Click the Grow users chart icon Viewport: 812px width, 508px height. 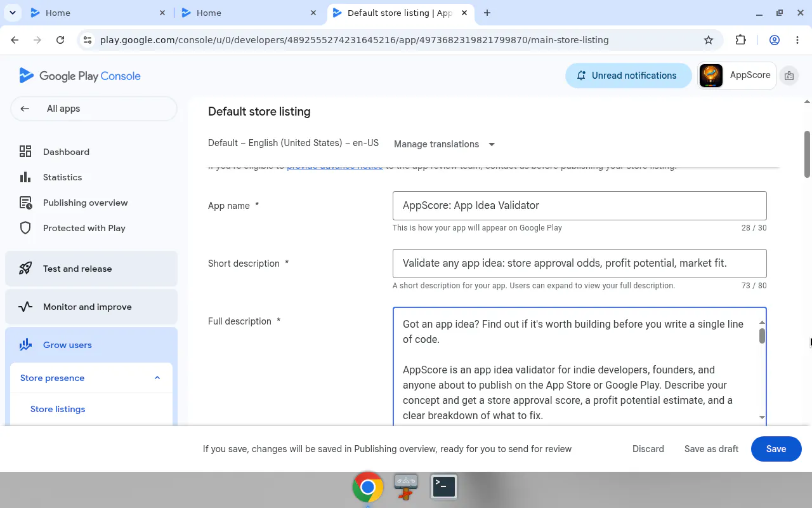[25, 345]
